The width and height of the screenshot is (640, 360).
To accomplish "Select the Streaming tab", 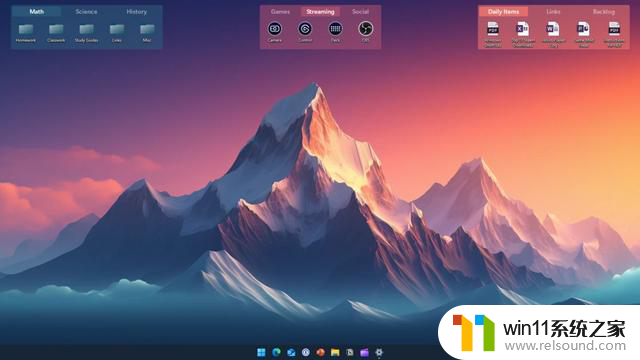I will point(320,11).
